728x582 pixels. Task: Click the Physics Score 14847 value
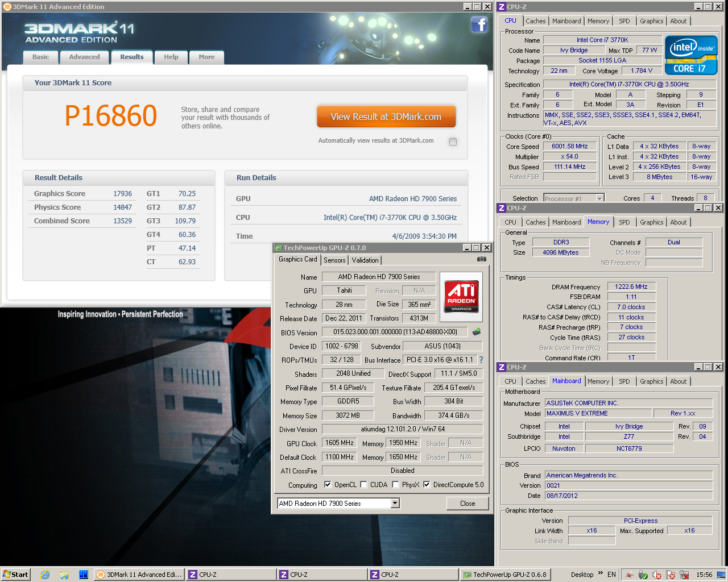point(122,207)
